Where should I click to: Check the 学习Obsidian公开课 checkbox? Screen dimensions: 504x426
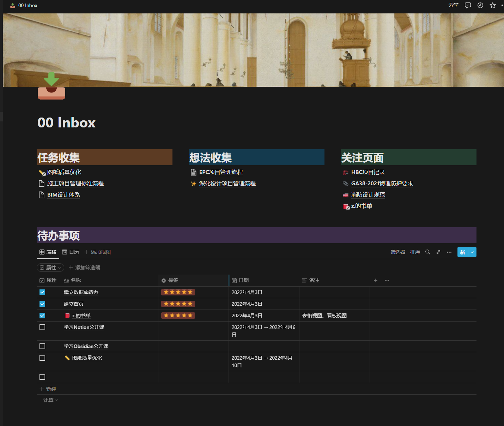tap(42, 346)
